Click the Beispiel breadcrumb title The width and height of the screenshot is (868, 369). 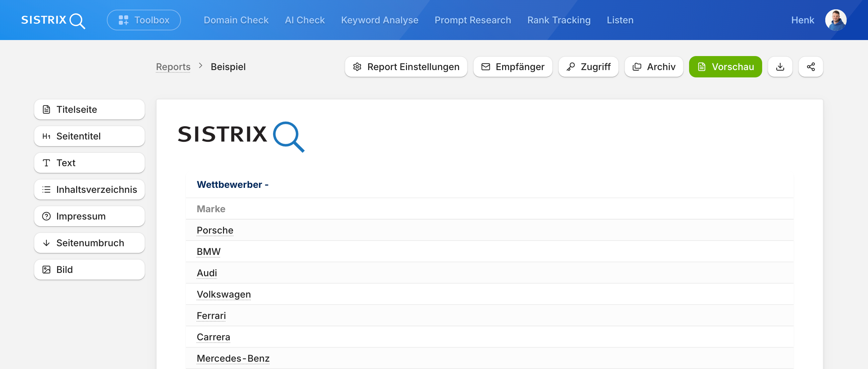click(x=228, y=67)
